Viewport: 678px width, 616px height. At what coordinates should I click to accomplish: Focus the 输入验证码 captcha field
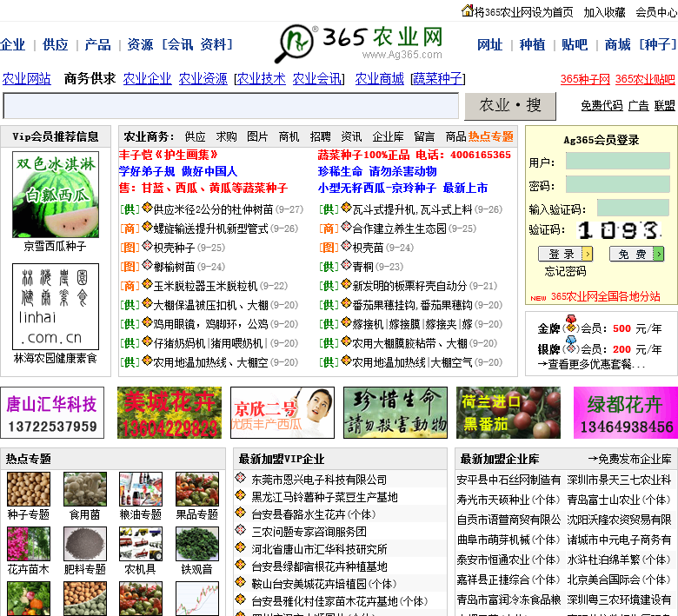tap(634, 208)
